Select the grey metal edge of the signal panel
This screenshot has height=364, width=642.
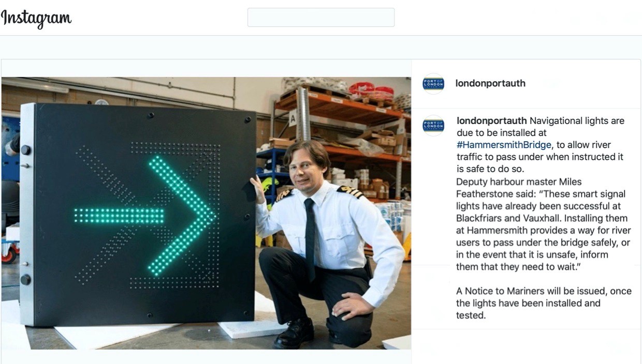click(x=27, y=214)
